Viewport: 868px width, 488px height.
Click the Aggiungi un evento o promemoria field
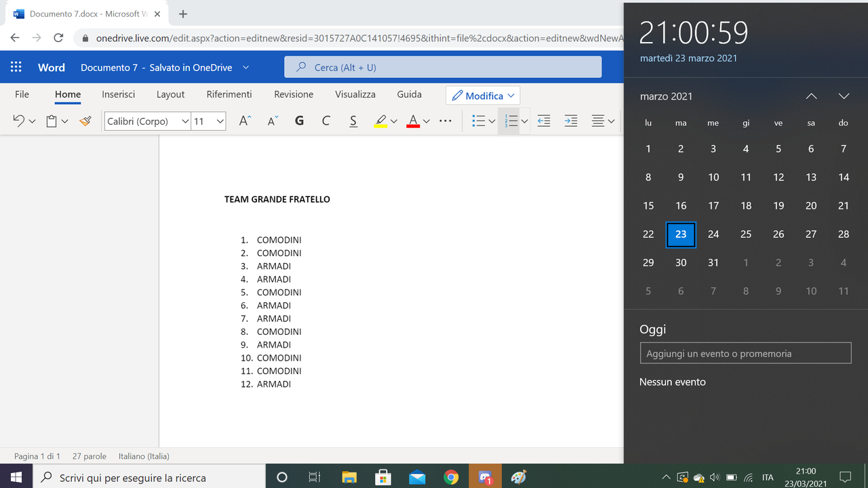click(x=745, y=353)
